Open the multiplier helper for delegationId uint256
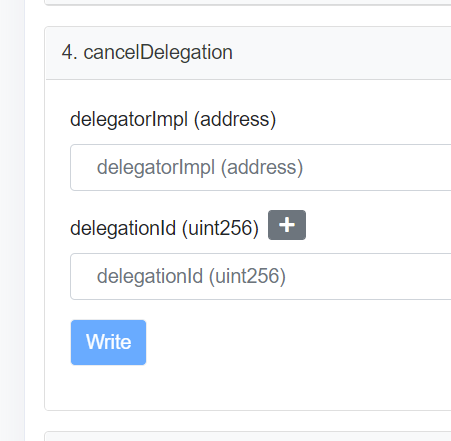 (287, 225)
